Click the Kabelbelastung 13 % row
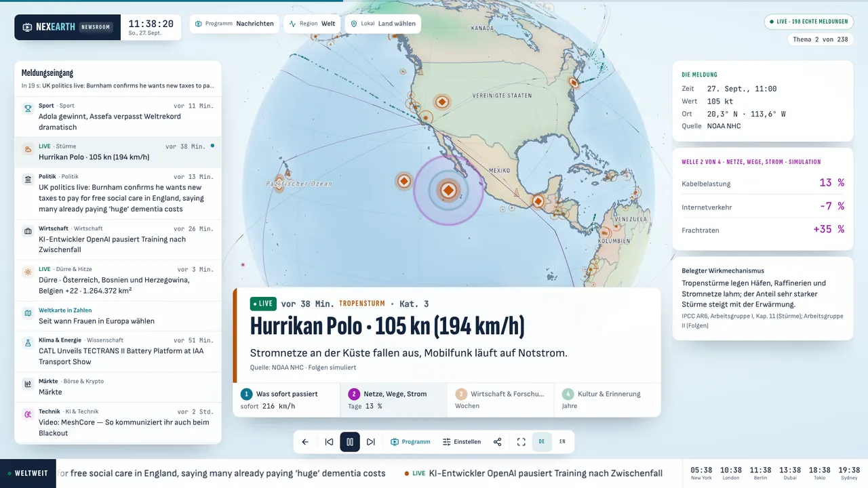This screenshot has width=868, height=488. [x=763, y=183]
